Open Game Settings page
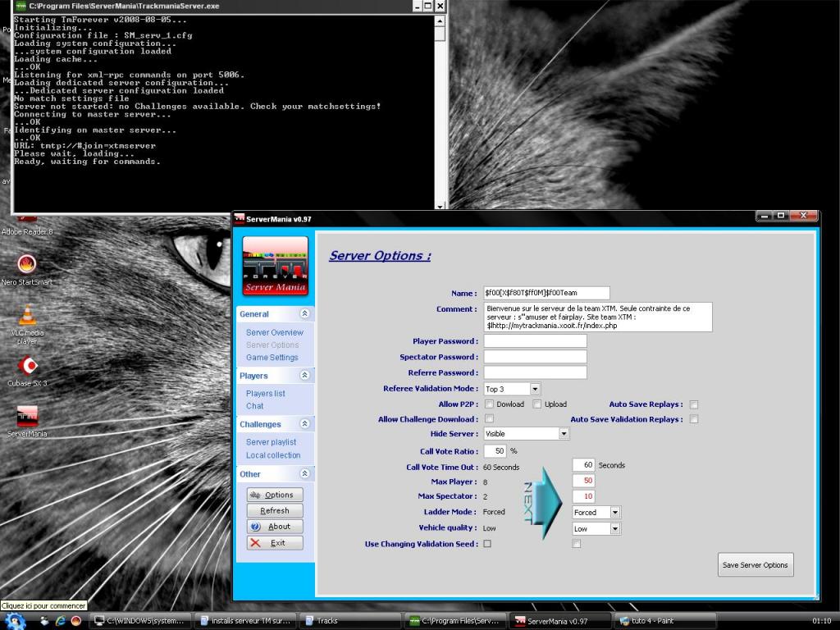The height and width of the screenshot is (630, 840). click(272, 358)
